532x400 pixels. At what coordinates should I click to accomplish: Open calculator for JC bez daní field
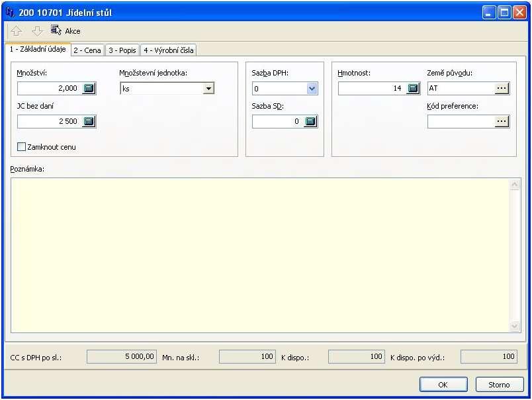coord(89,121)
